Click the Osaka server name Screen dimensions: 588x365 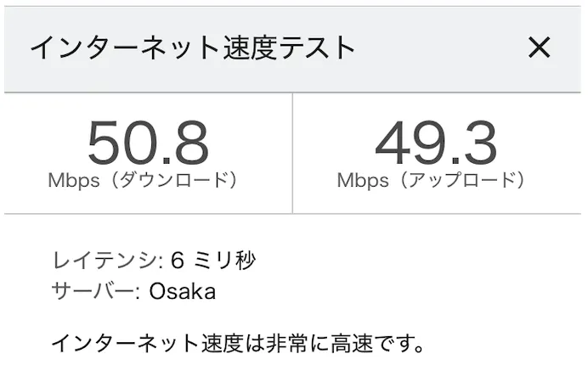[182, 291]
